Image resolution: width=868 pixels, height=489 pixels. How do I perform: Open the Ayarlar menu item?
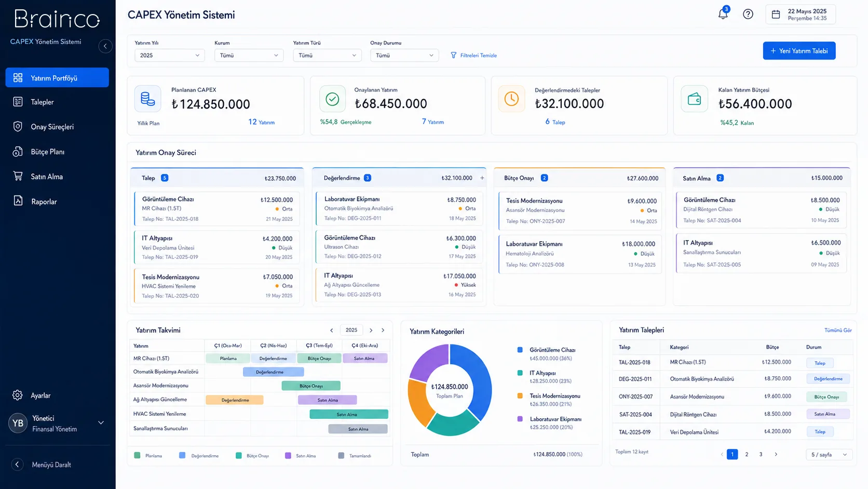tap(57, 395)
